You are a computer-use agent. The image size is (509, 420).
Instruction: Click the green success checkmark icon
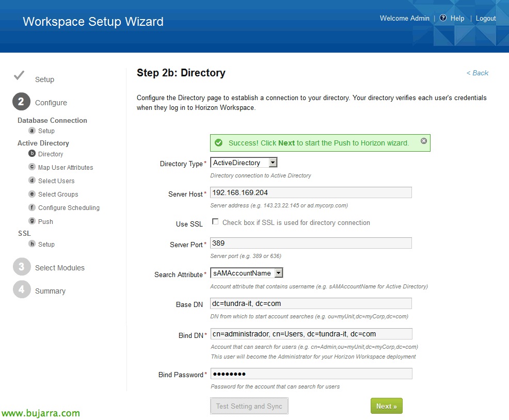(x=219, y=143)
